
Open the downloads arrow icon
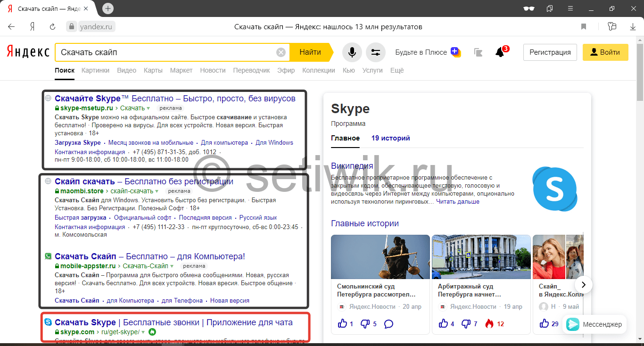point(633,27)
